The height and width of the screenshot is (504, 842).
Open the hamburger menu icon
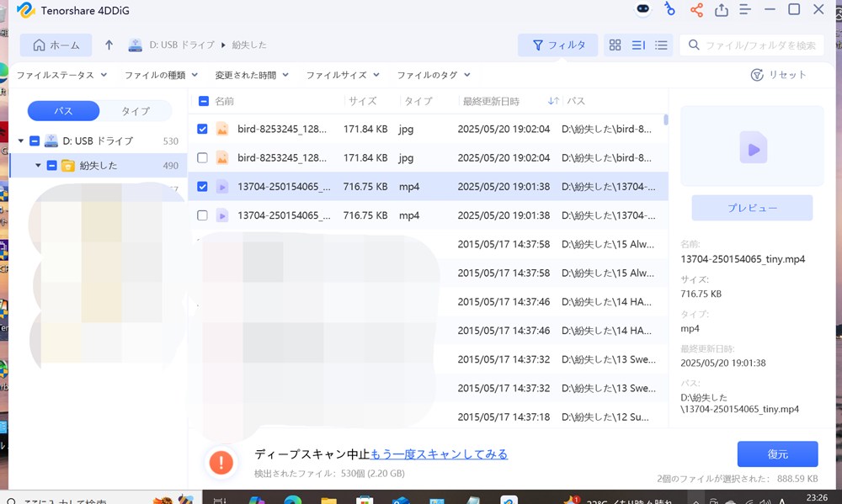tap(745, 10)
